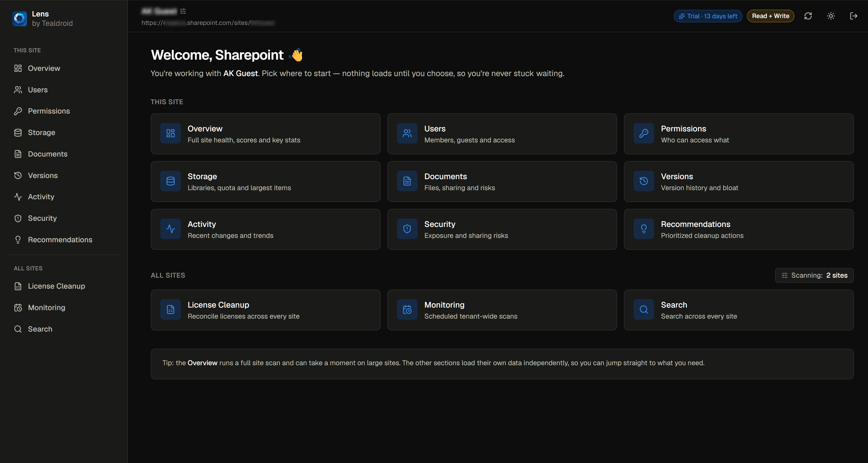Image resolution: width=868 pixels, height=463 pixels.
Task: Click the Documents card file icon
Action: [407, 181]
